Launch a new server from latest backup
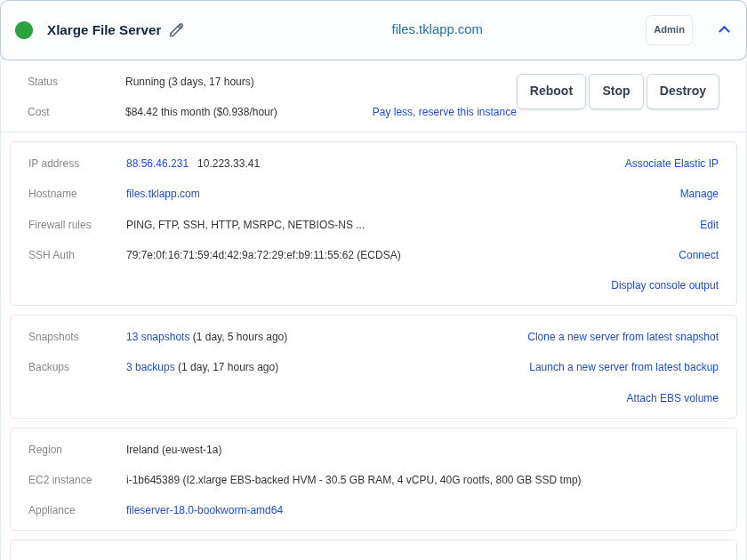Image resolution: width=747 pixels, height=560 pixels. [623, 367]
